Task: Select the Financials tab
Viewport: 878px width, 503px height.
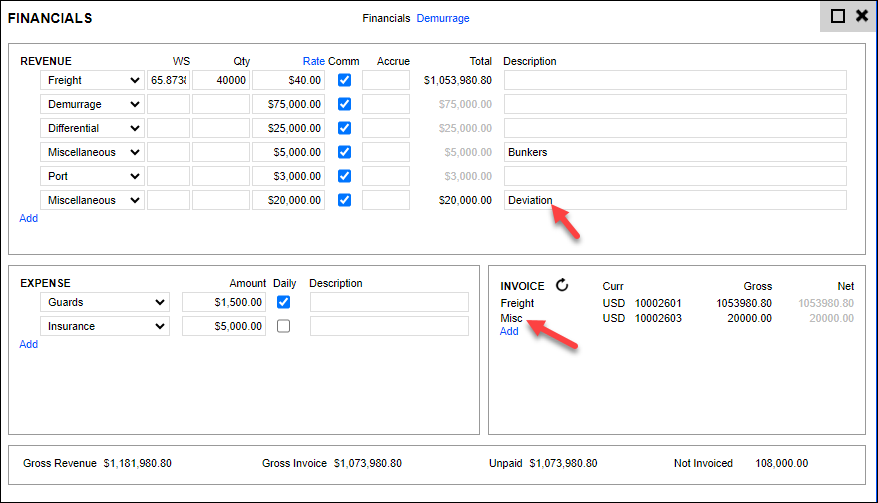Action: [x=386, y=18]
